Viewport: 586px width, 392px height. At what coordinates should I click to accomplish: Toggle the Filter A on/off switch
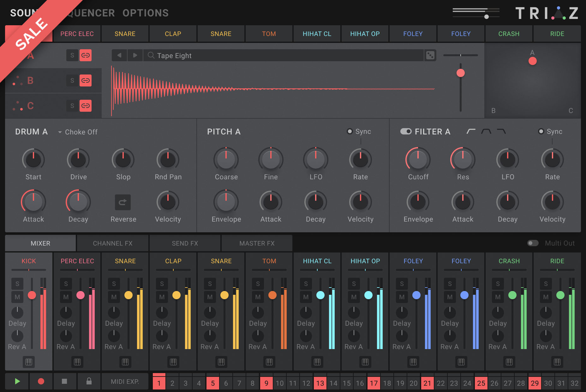point(406,131)
